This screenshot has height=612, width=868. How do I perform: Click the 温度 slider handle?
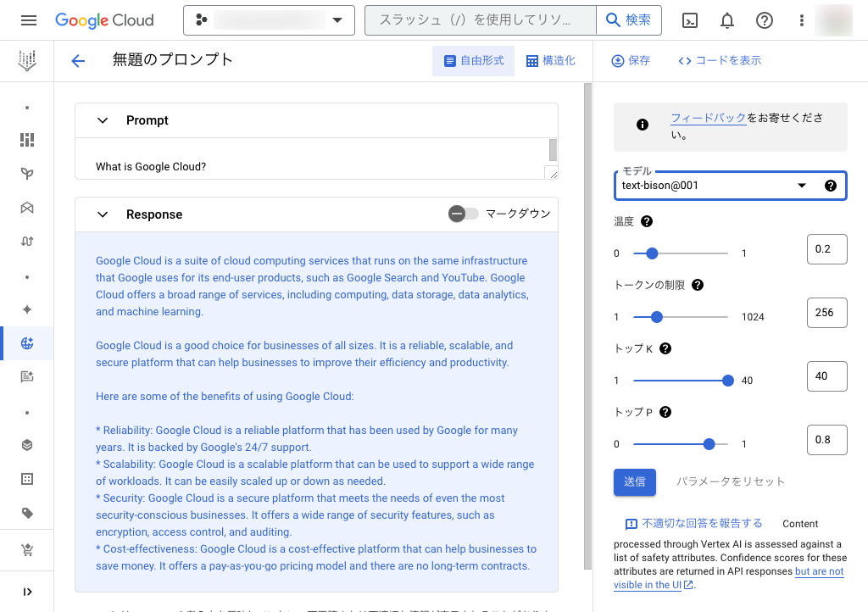click(652, 253)
